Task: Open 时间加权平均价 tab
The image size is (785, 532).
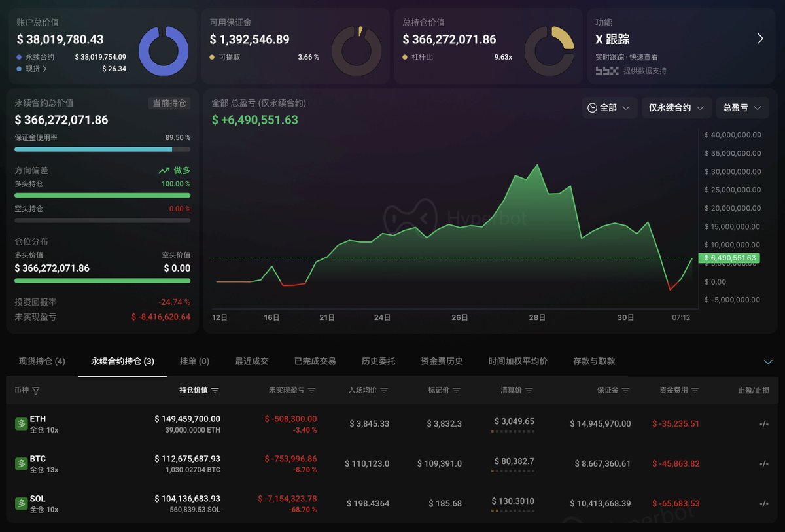Action: click(x=517, y=361)
